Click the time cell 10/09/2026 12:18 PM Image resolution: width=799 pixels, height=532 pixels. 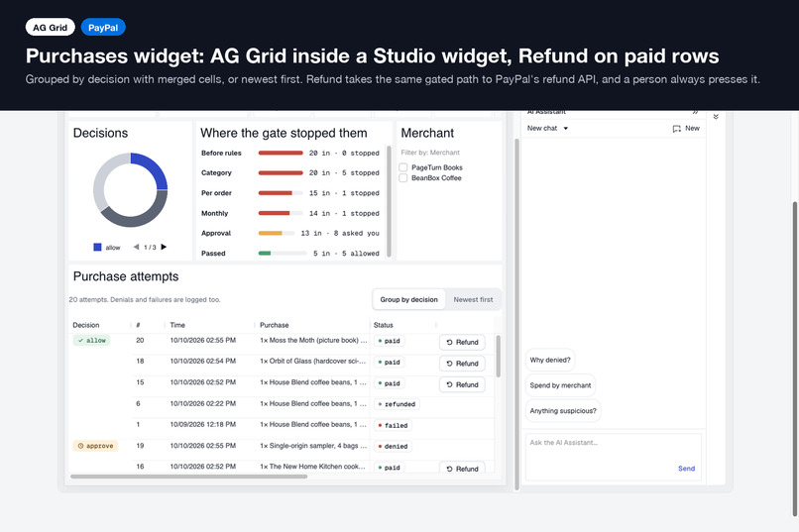coord(203,424)
